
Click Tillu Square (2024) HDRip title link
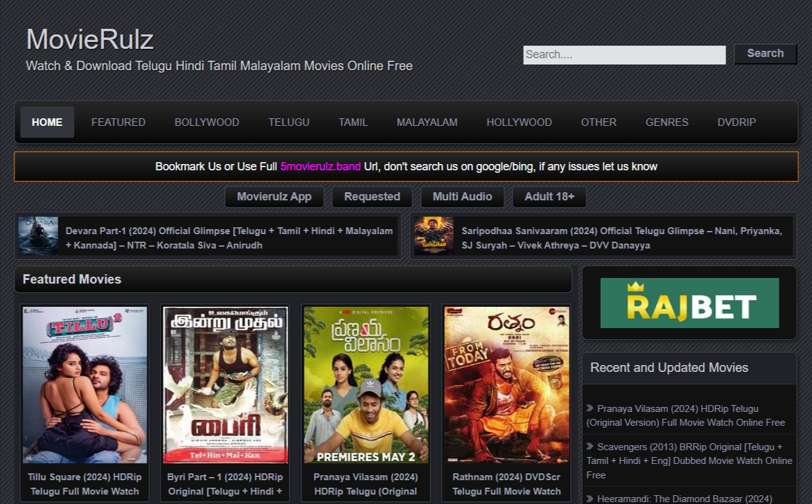click(x=85, y=484)
